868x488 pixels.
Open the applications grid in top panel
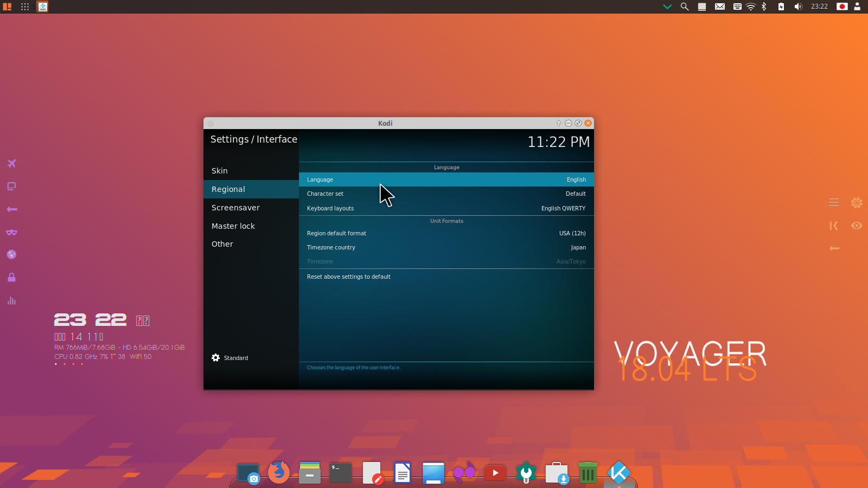click(25, 7)
